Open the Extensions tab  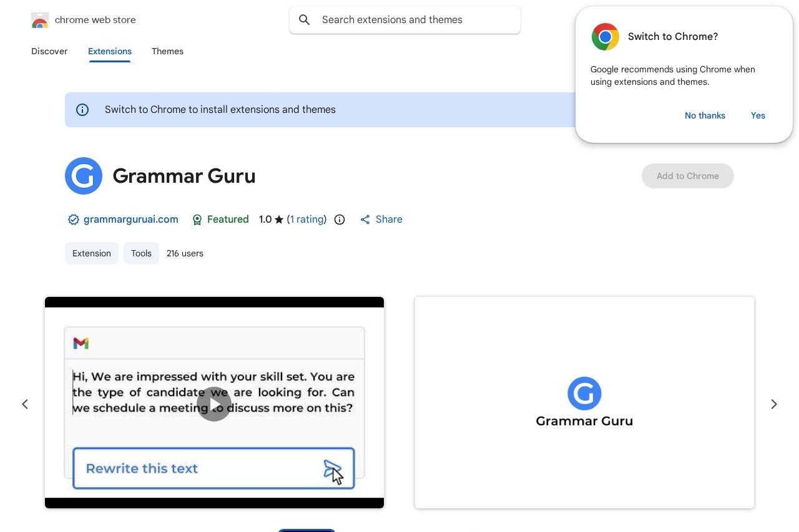coord(110,52)
